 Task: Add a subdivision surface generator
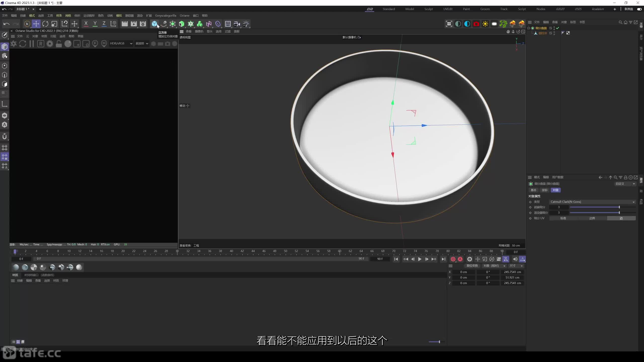pos(173,24)
